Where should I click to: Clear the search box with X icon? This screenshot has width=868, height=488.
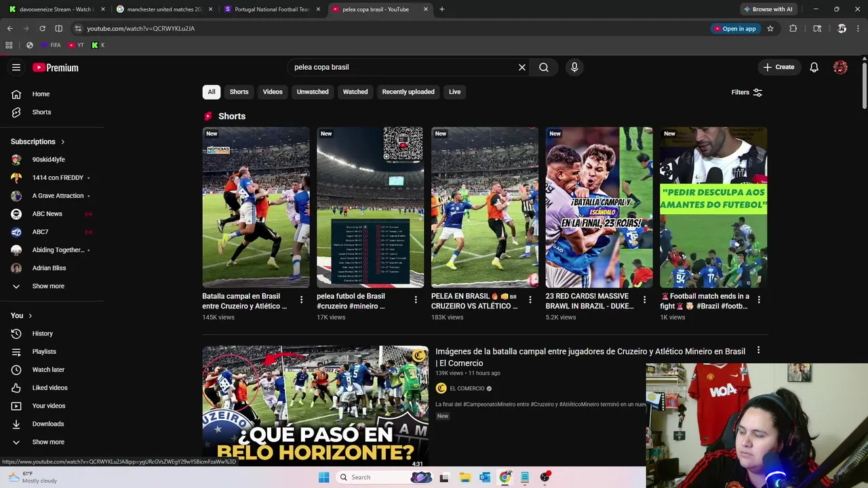522,67
